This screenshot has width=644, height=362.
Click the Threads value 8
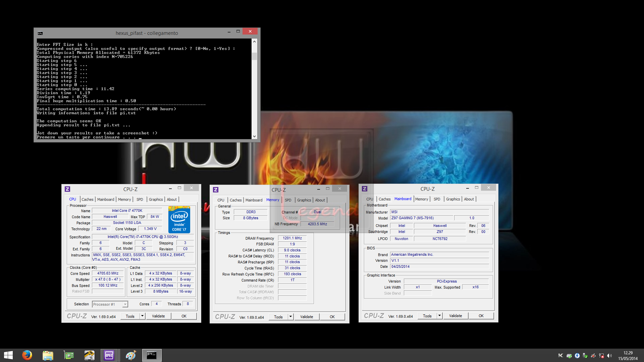tap(188, 304)
